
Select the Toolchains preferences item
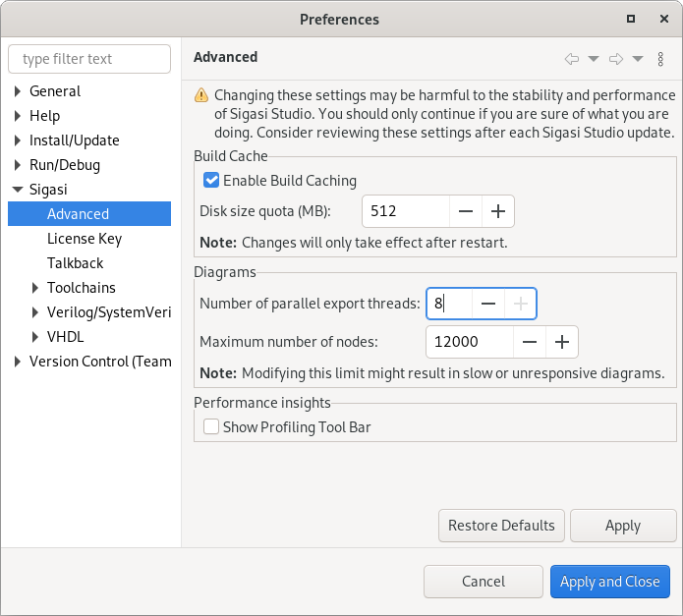click(x=82, y=287)
